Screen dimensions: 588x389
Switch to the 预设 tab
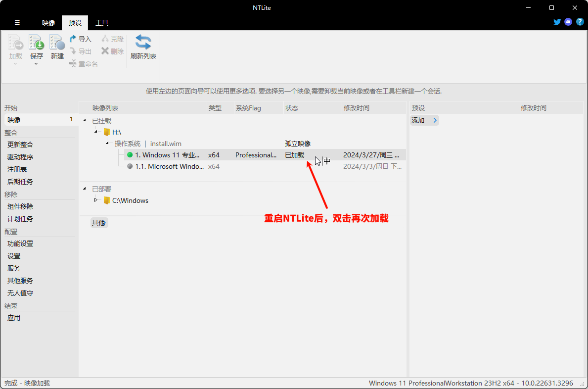[75, 23]
